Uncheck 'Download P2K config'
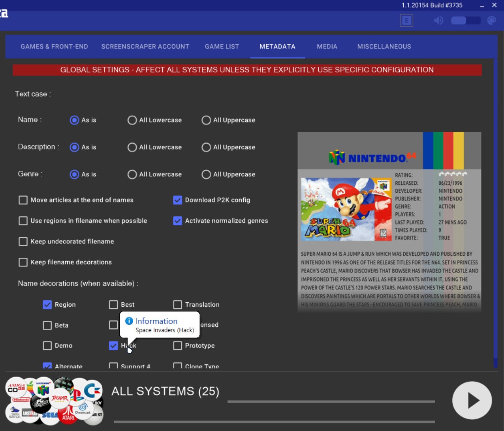 click(177, 200)
